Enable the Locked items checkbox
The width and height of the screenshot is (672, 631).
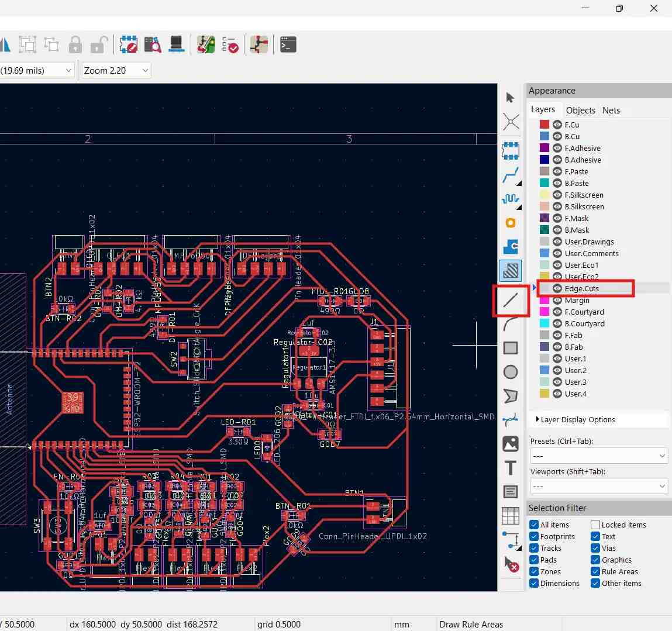[595, 525]
